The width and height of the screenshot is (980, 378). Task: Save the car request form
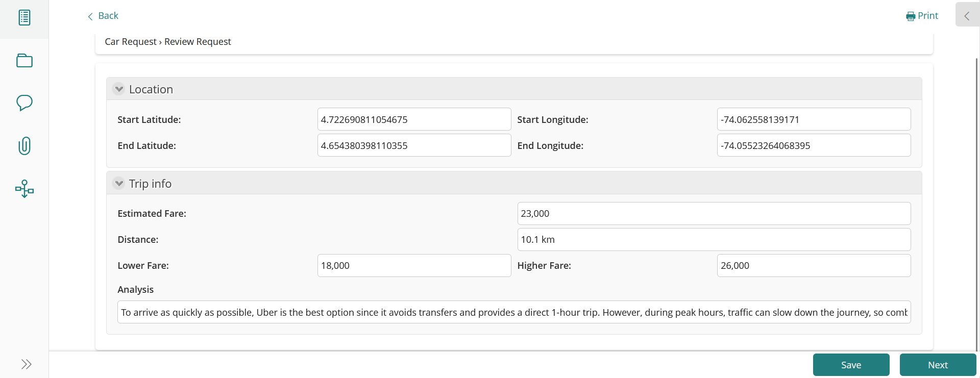coord(851,365)
